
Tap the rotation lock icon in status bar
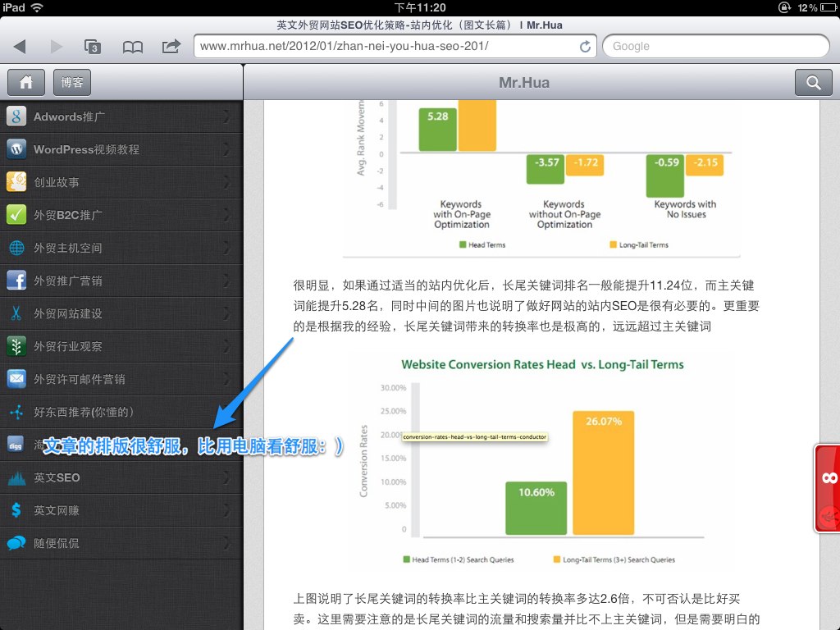click(x=784, y=7)
